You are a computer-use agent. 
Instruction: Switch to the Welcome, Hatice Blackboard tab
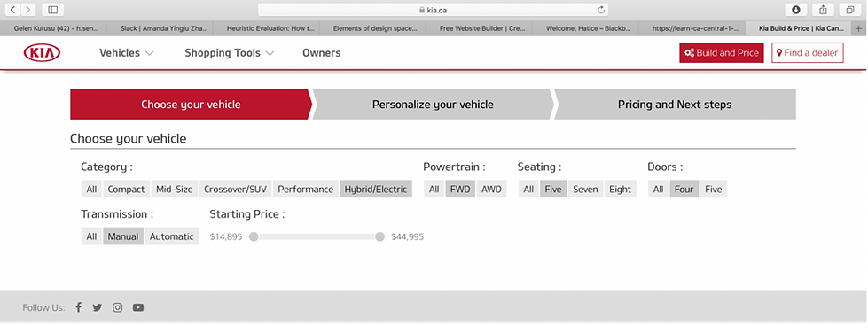coord(588,27)
